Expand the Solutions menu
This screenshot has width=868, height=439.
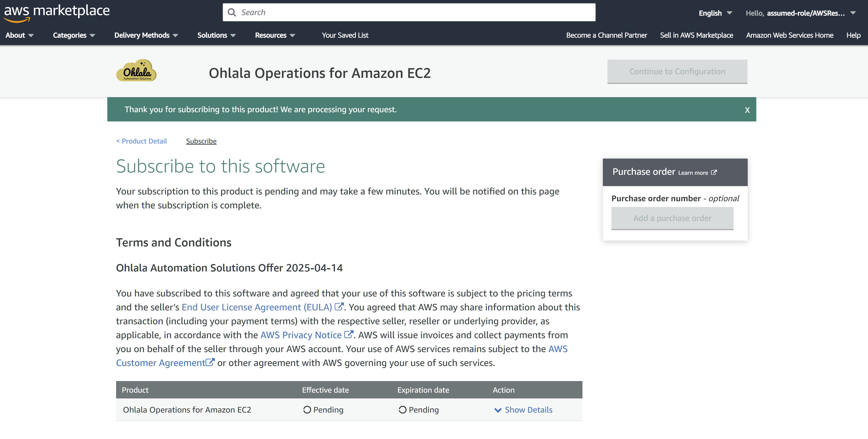click(216, 35)
